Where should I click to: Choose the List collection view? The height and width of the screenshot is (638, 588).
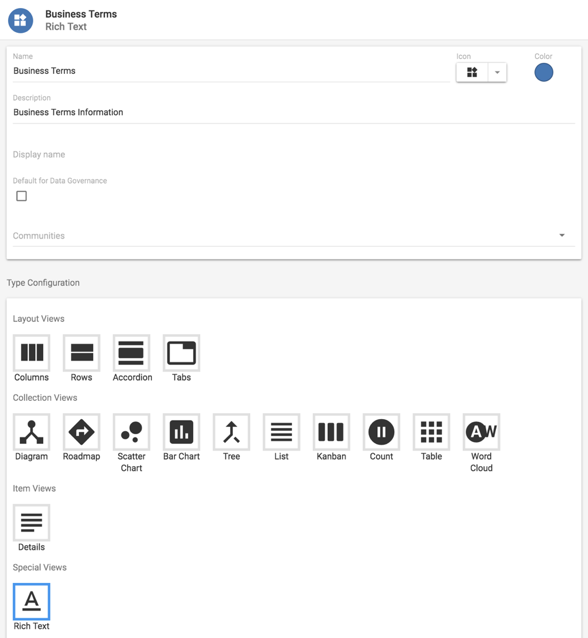pyautogui.click(x=282, y=432)
